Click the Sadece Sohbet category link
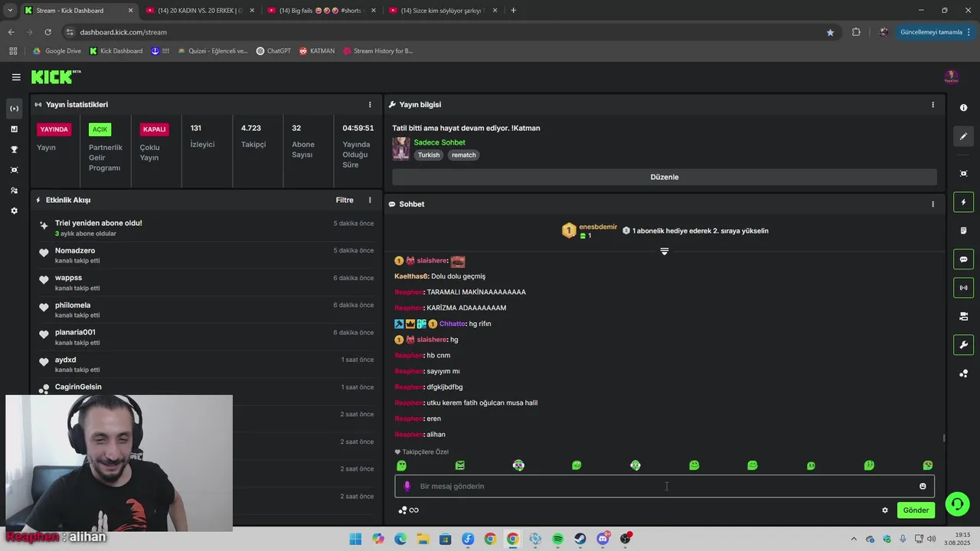The height and width of the screenshot is (551, 980). [x=439, y=142]
